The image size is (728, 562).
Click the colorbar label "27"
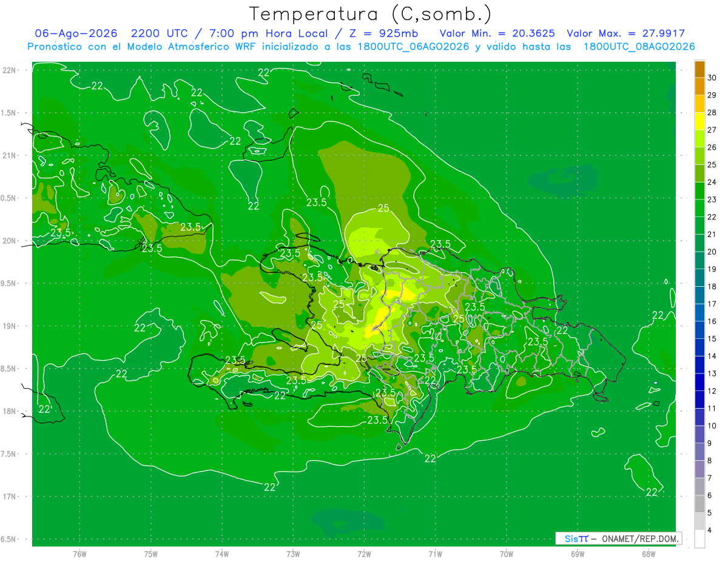tap(712, 130)
